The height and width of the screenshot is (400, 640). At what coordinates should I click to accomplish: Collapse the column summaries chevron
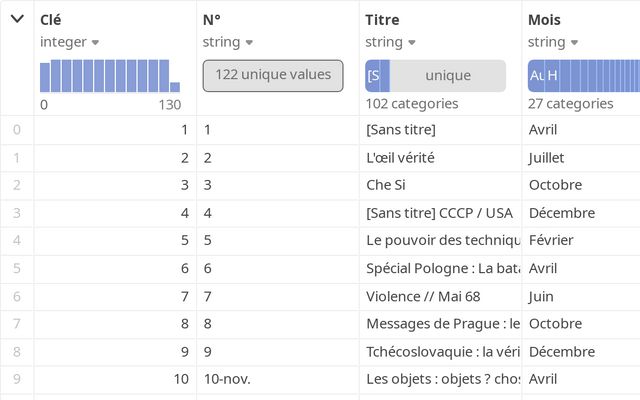tap(17, 19)
